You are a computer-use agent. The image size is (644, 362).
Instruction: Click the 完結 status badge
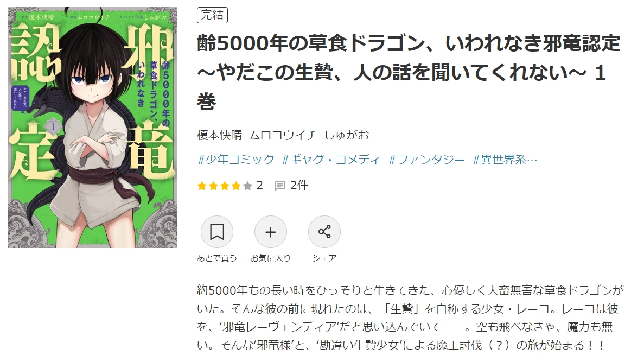212,15
